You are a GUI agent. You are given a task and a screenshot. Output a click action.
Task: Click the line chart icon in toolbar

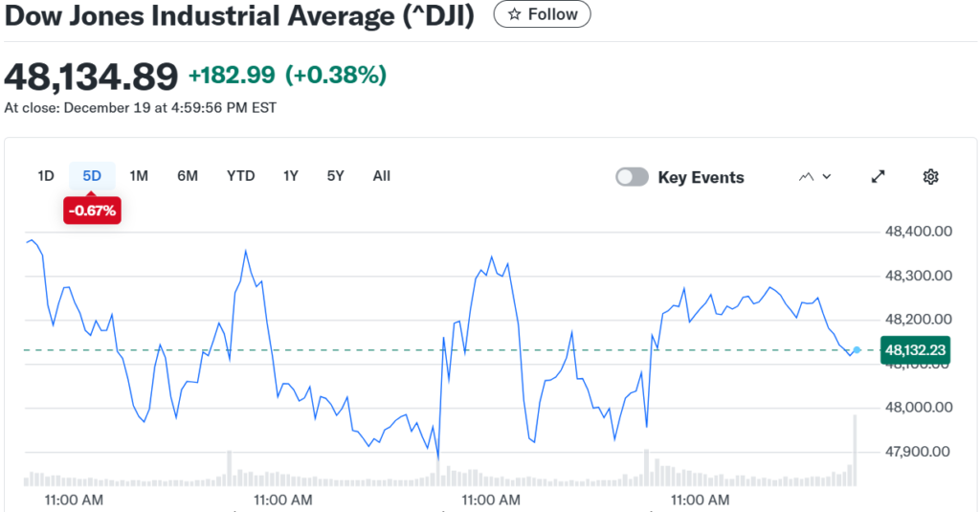coord(806,177)
